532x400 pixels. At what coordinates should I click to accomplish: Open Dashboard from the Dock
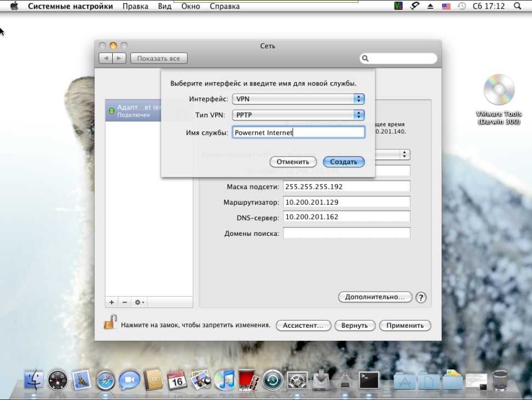coord(57,380)
